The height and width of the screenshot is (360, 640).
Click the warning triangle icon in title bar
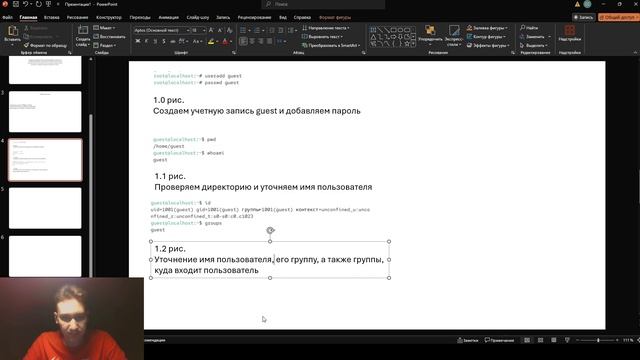point(577,4)
